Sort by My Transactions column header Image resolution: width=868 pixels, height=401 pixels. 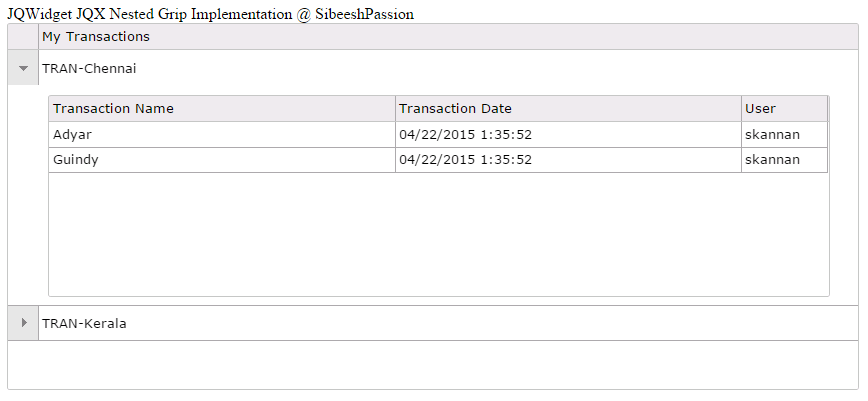click(x=96, y=37)
